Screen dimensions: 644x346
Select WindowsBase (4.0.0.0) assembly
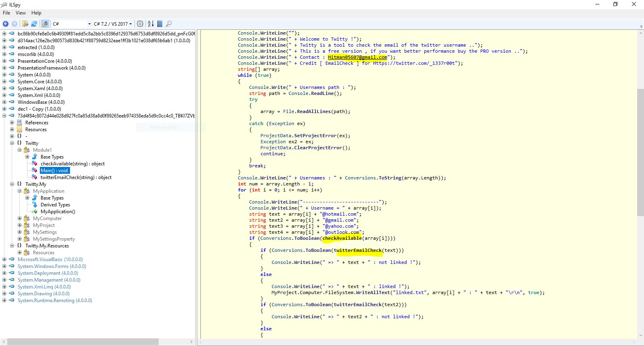[41, 102]
